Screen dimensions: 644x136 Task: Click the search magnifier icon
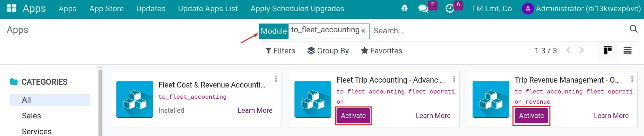click(633, 29)
